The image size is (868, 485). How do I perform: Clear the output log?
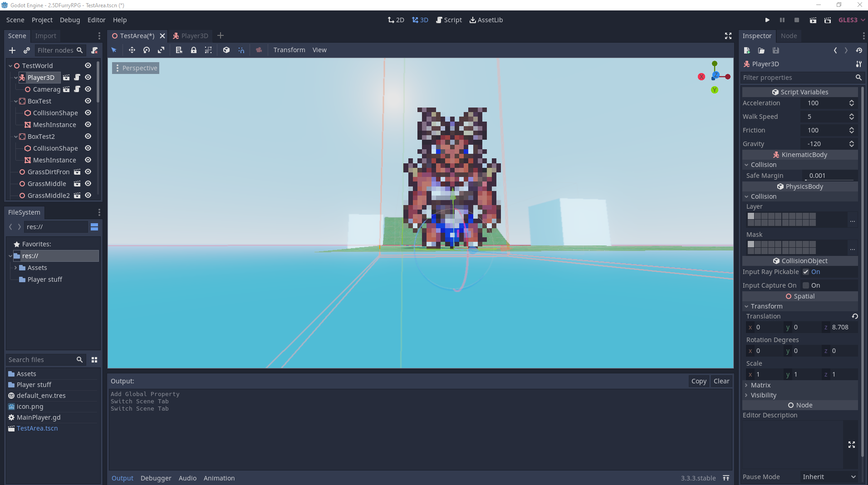point(721,381)
